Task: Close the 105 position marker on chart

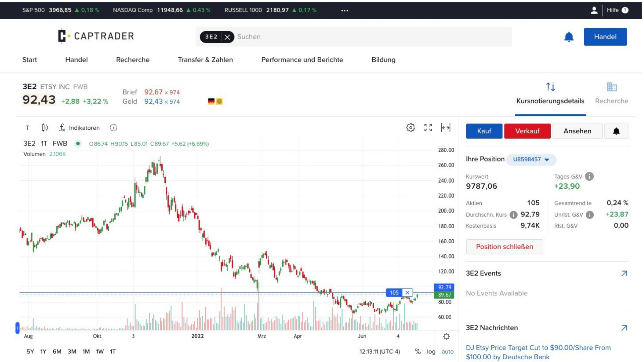Action: [407, 293]
